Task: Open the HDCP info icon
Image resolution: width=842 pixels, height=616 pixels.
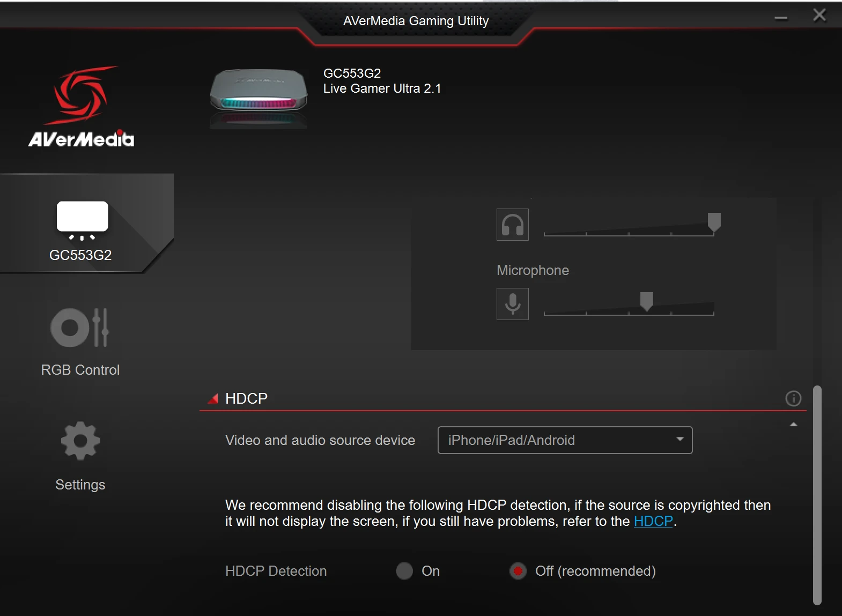Action: tap(793, 398)
